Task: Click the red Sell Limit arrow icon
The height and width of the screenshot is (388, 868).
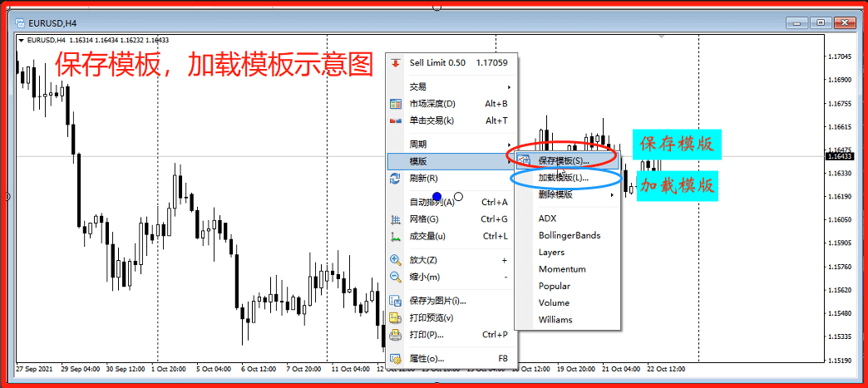Action: [395, 63]
